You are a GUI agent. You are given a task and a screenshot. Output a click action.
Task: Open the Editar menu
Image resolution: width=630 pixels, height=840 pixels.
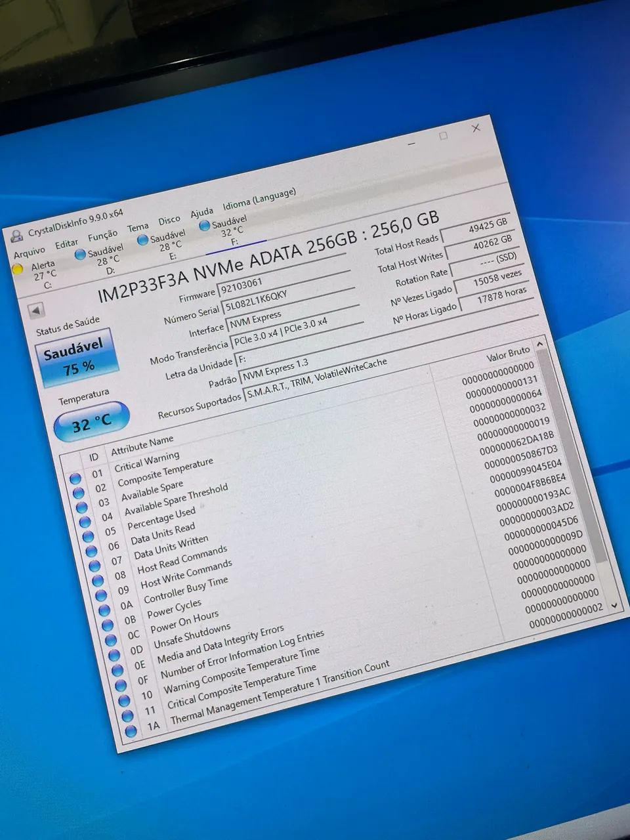[66, 243]
